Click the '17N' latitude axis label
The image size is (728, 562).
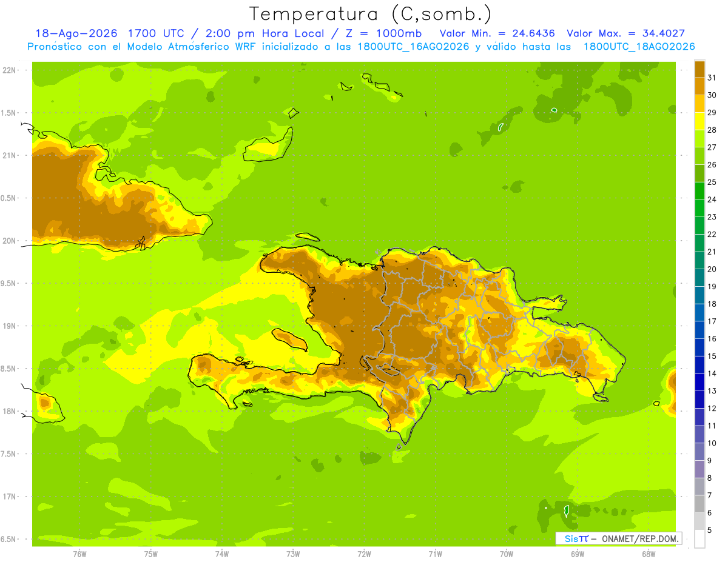tap(9, 497)
